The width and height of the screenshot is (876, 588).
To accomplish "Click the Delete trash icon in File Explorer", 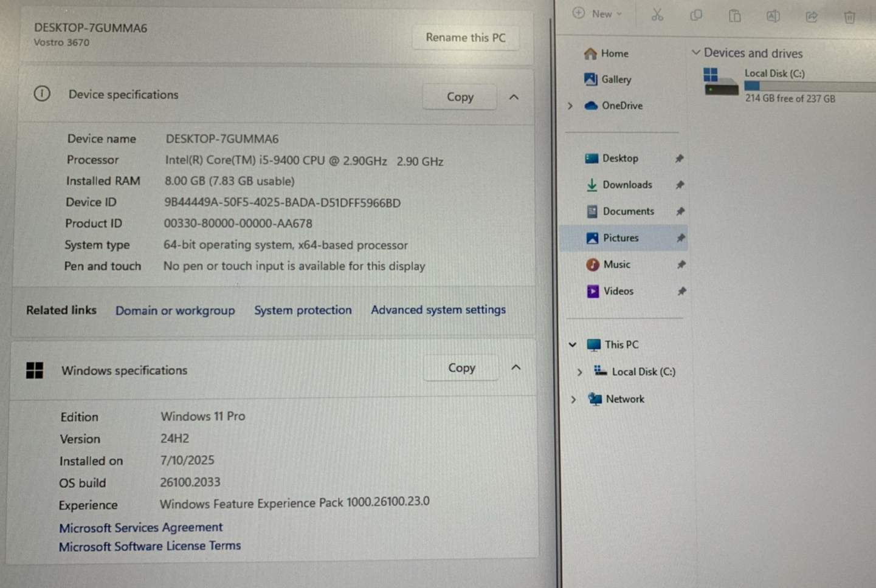I will (850, 17).
